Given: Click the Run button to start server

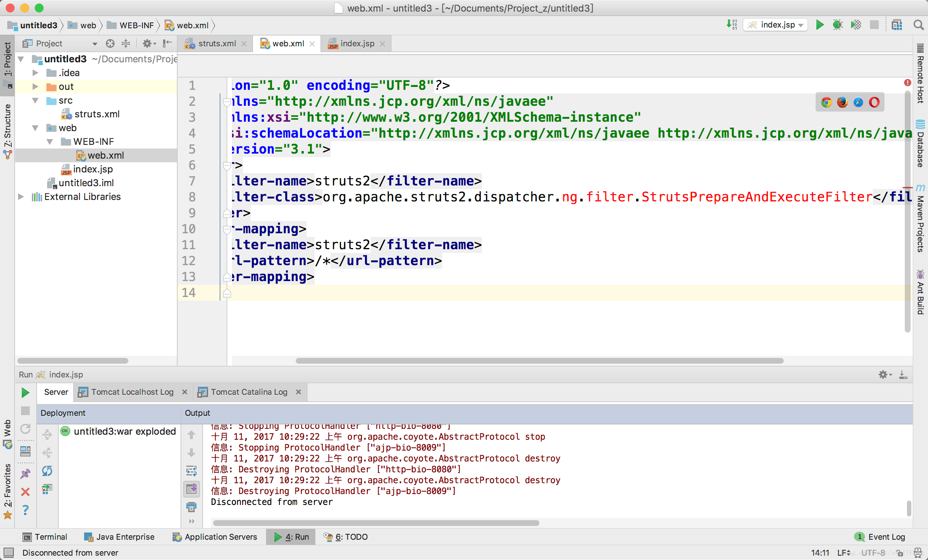Looking at the screenshot, I should pyautogui.click(x=25, y=391).
